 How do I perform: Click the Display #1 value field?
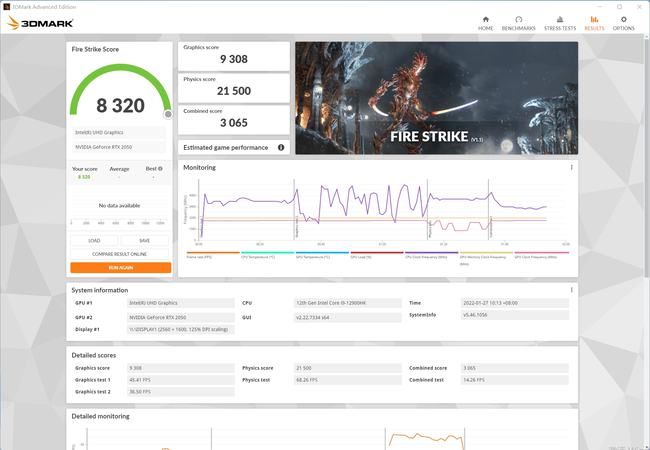181,329
